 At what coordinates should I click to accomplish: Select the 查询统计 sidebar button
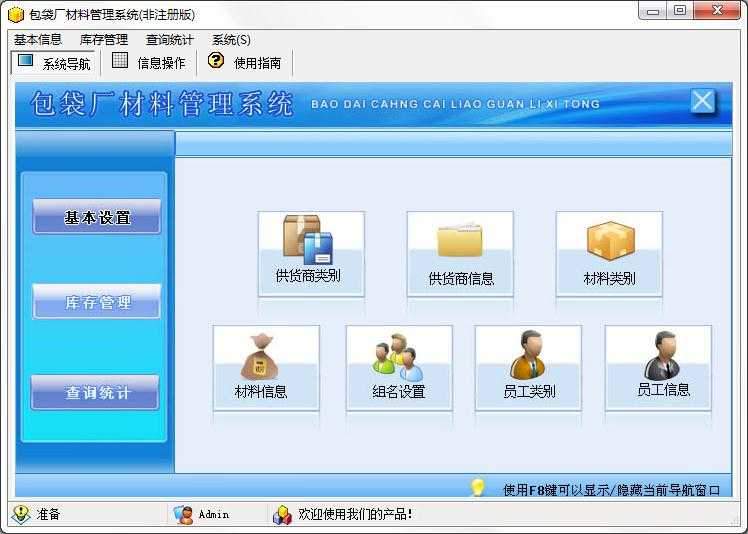(x=95, y=392)
